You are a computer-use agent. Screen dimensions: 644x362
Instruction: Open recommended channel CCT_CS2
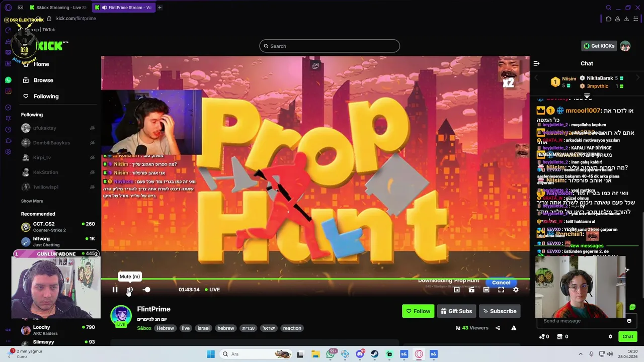click(58, 227)
